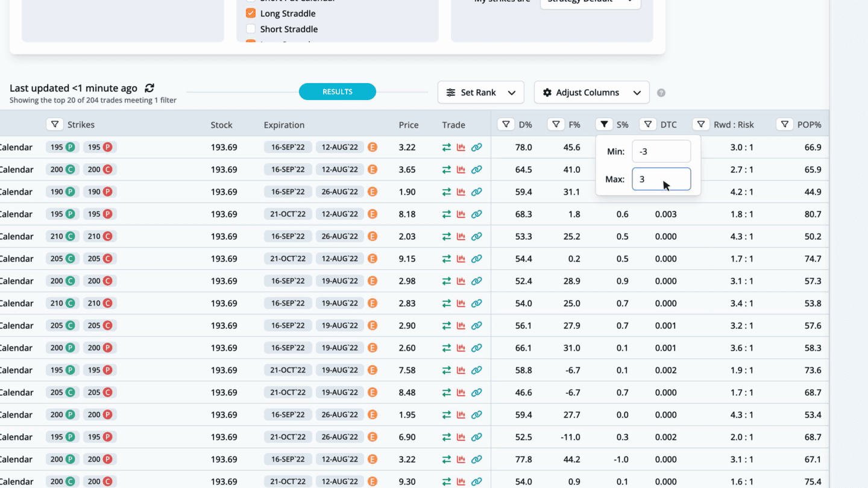This screenshot has width=868, height=488.
Task: Click the RESULTS pill button
Action: click(338, 92)
